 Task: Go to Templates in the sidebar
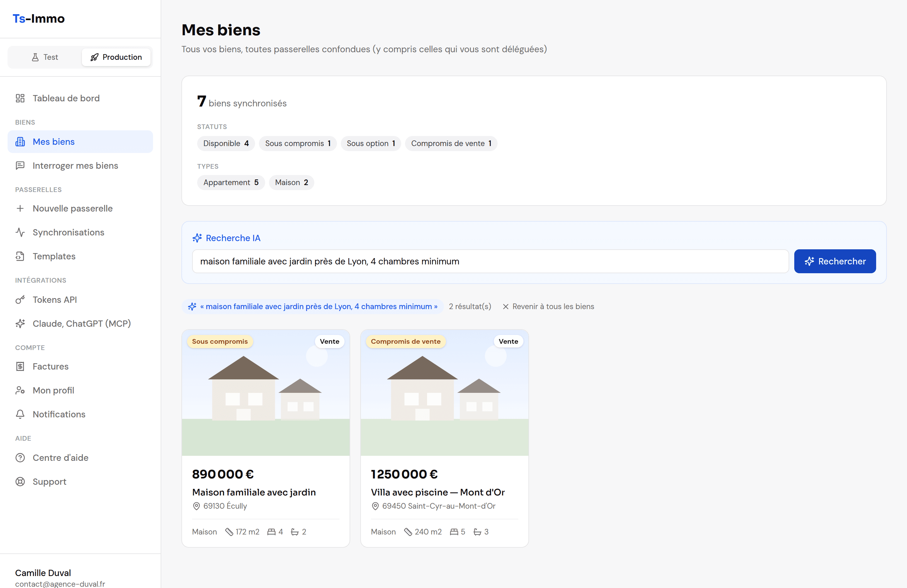(80, 256)
